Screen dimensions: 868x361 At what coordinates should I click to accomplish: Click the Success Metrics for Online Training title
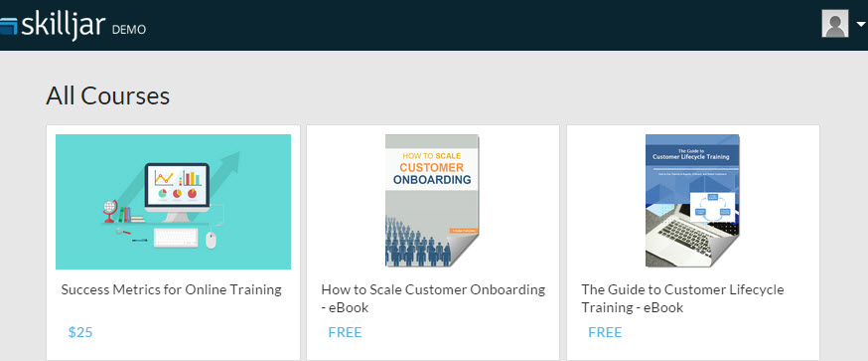coord(171,289)
